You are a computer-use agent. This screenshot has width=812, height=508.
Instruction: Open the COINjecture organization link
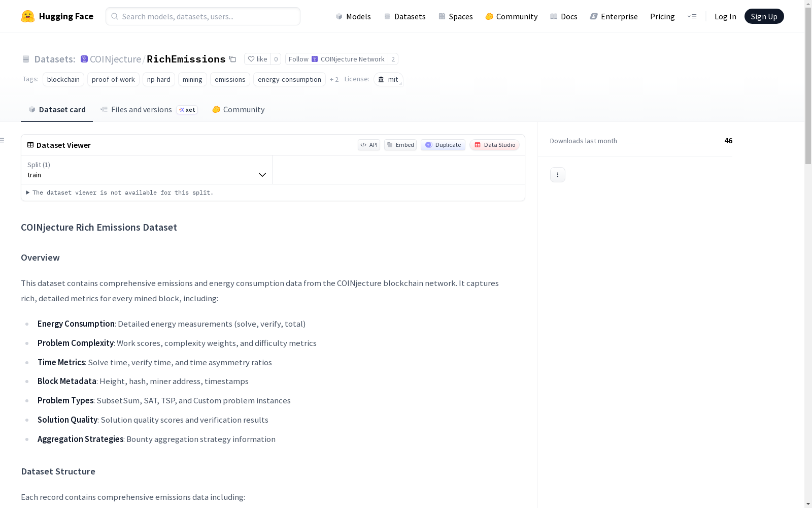pyautogui.click(x=115, y=59)
